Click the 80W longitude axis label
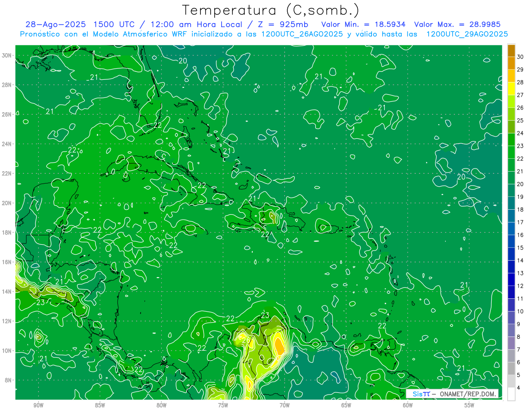The image size is (532, 411). pos(161,406)
